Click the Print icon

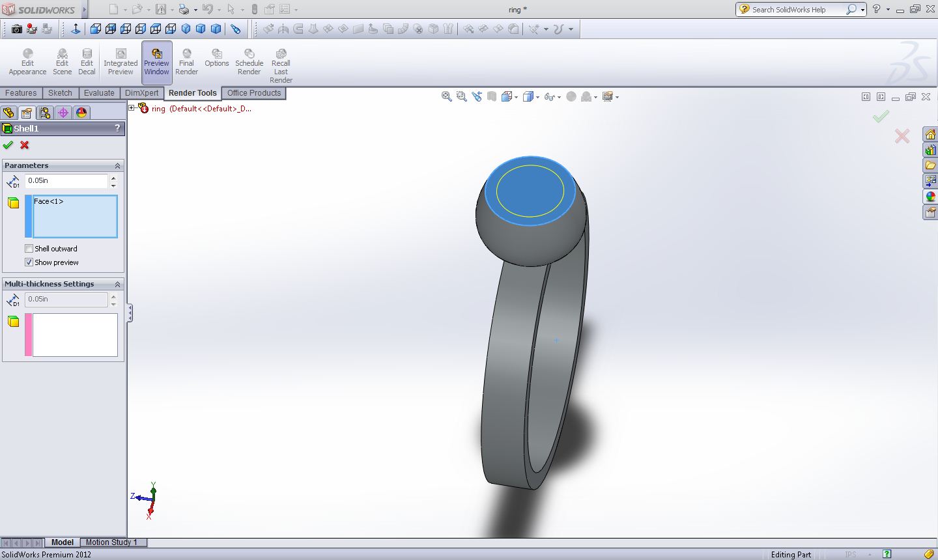point(184,9)
